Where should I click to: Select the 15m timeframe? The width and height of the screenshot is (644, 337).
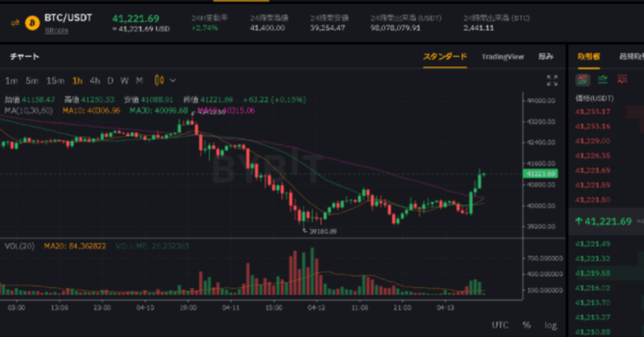tap(55, 80)
